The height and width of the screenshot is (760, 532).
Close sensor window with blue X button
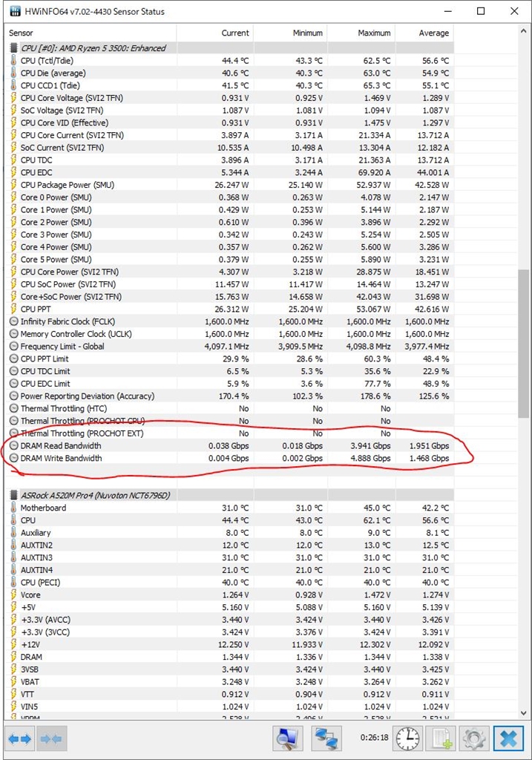point(508,738)
